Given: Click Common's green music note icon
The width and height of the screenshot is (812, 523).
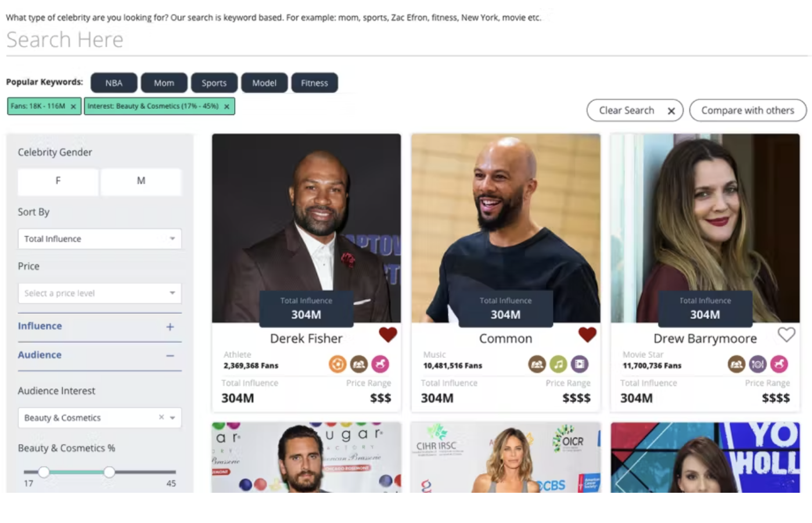Looking at the screenshot, I should point(558,364).
